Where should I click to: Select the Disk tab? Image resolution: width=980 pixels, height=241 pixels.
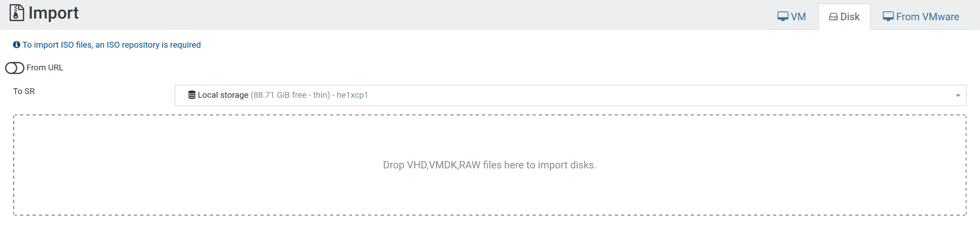click(844, 17)
